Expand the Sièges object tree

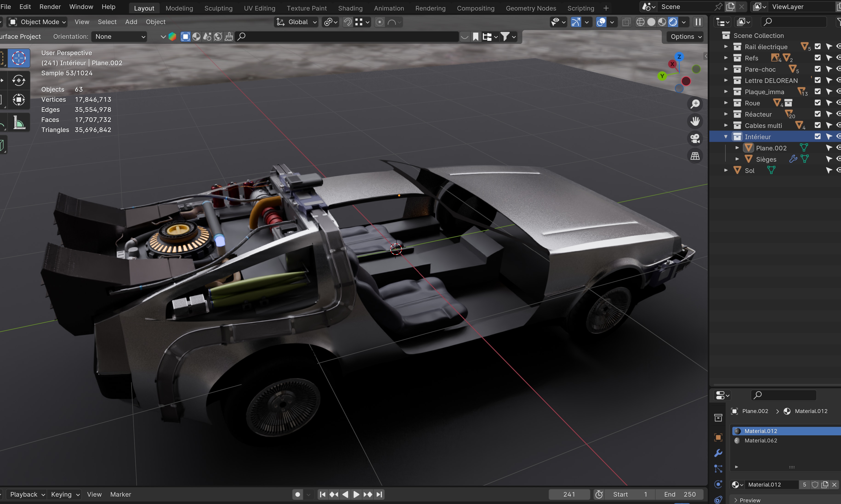click(737, 159)
